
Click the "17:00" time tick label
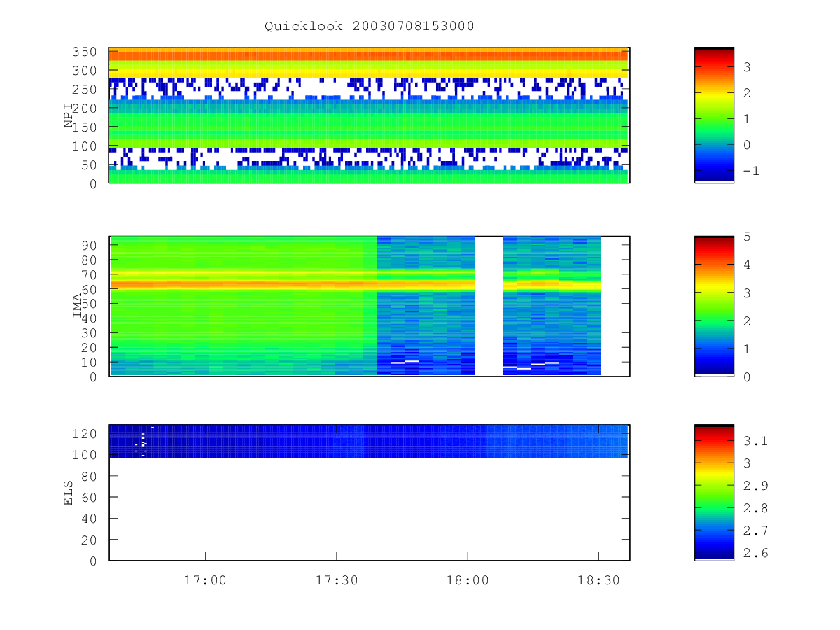[205, 580]
